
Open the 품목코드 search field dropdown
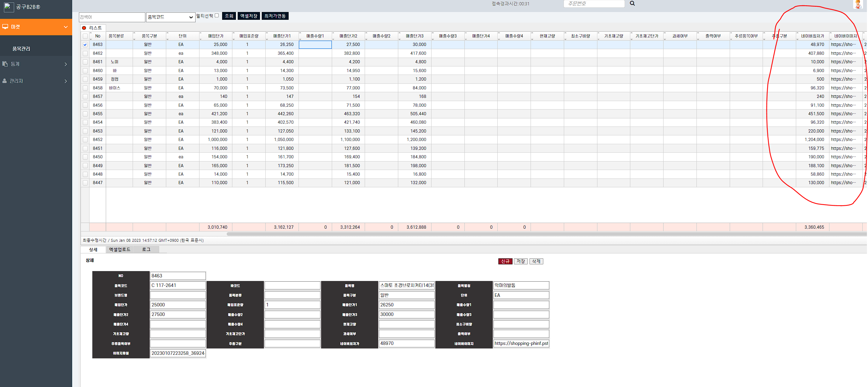point(170,17)
